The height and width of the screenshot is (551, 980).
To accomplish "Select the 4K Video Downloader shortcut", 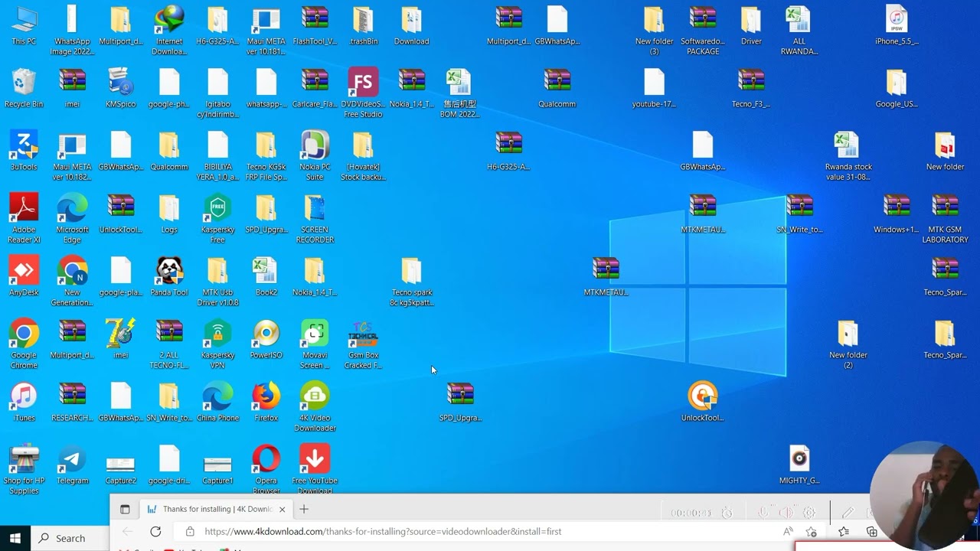I will tap(315, 406).
